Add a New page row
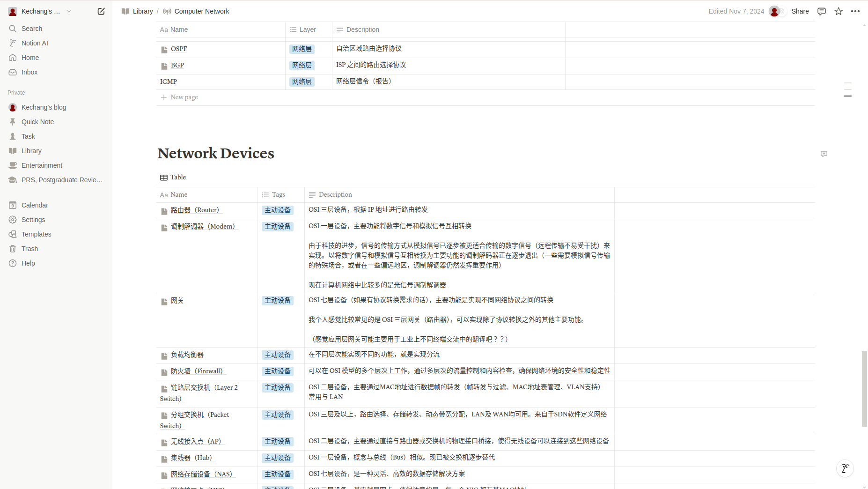Image resolution: width=868 pixels, height=489 pixels. point(184,97)
